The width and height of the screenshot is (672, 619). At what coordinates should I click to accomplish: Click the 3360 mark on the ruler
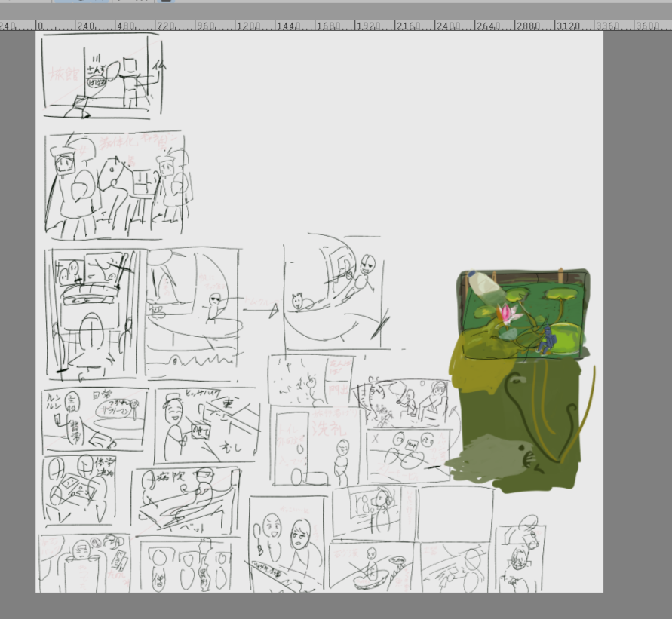point(607,26)
